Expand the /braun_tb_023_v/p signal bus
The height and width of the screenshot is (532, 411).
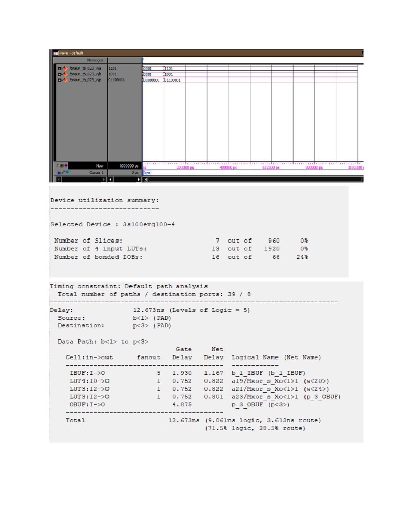60,79
